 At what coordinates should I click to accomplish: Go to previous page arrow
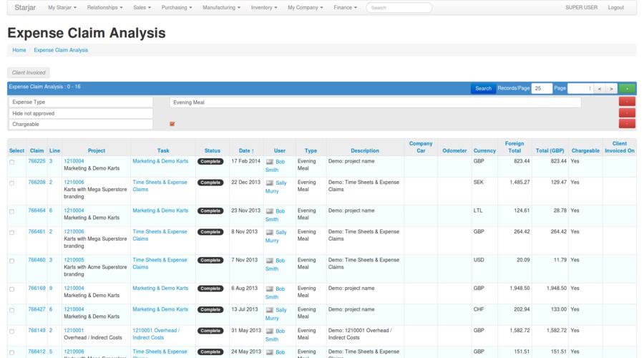[x=600, y=88]
